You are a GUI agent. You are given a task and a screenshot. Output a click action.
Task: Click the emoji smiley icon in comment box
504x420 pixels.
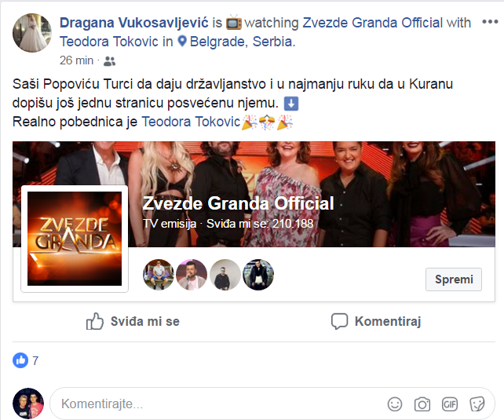click(395, 404)
